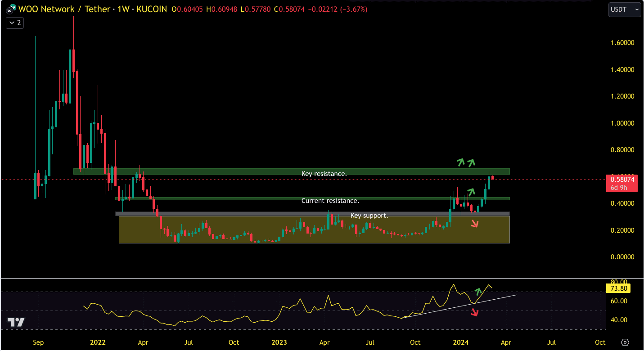Select the 'Current resistance.' text label
This screenshot has height=351, width=644.
[x=330, y=201]
